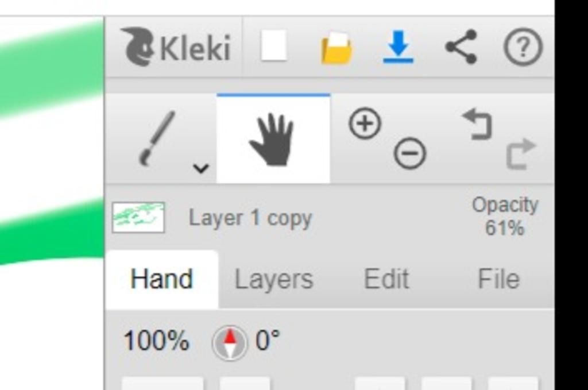Click the Layer 1 copy thumbnail
588x390 pixels.
click(x=138, y=218)
